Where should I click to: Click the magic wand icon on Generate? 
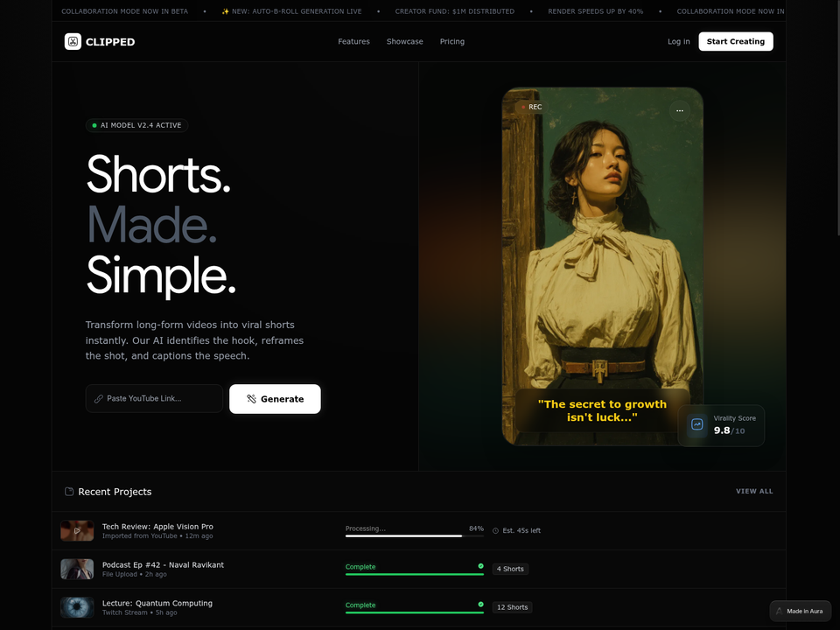tap(251, 399)
